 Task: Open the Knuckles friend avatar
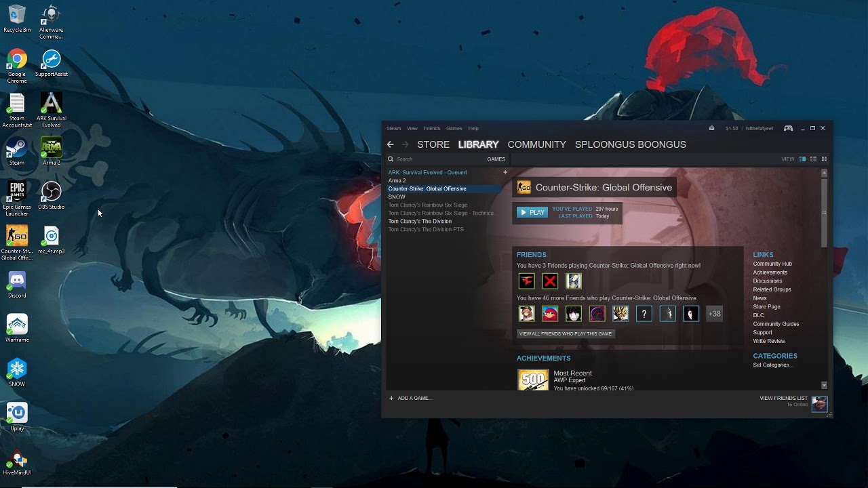[x=550, y=313]
